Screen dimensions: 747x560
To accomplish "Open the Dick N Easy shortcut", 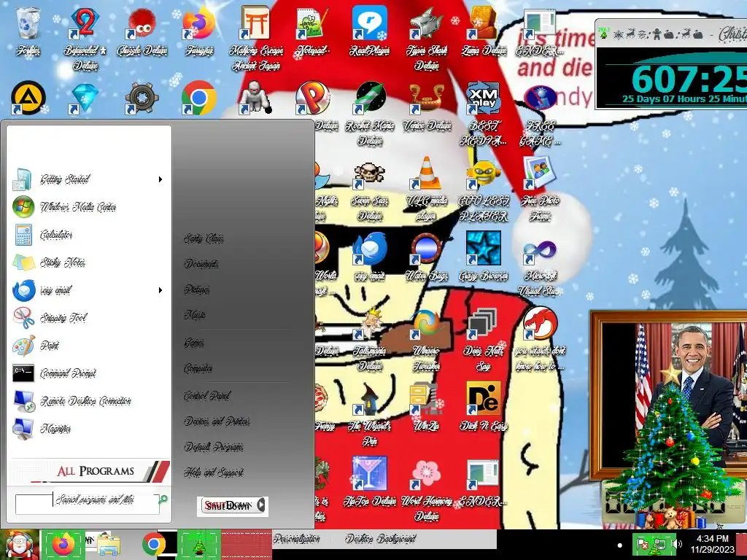I will coord(484,407).
